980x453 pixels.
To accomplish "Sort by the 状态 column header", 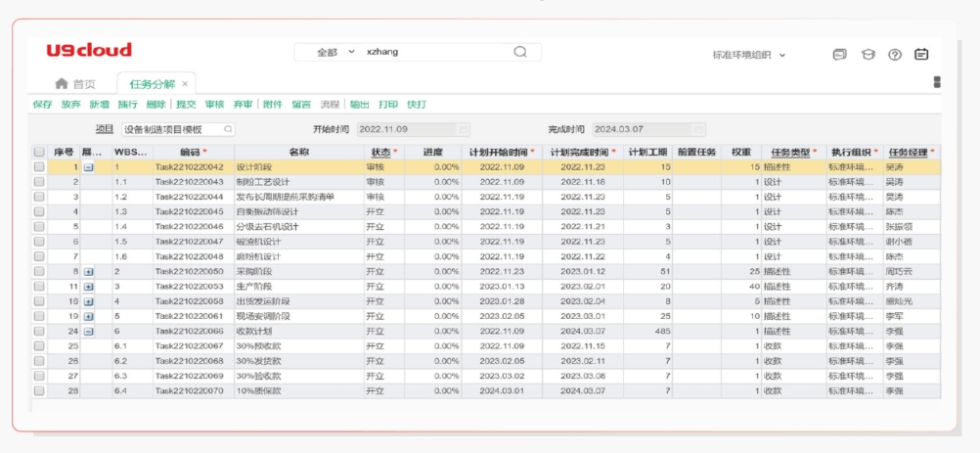I will point(384,152).
